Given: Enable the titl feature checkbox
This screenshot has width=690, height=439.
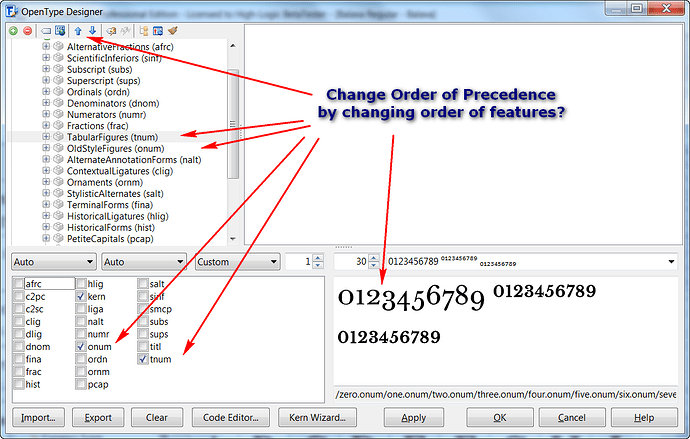Looking at the screenshot, I should [x=143, y=346].
